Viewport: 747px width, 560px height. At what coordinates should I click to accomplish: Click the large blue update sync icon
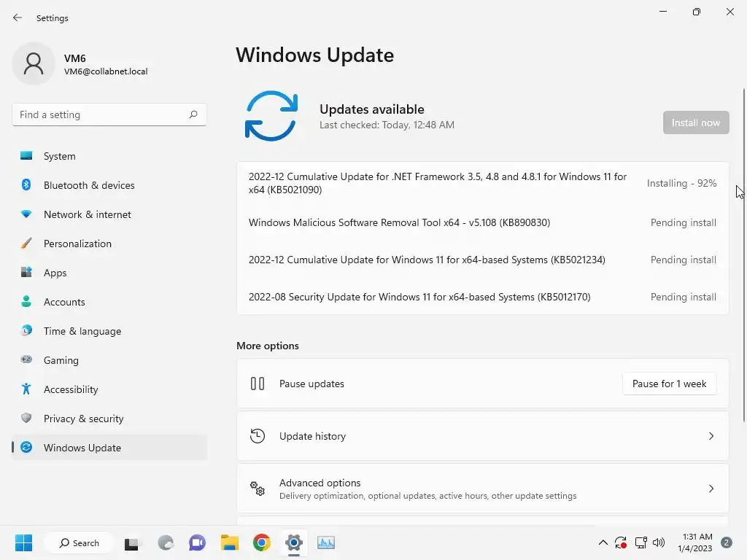(x=271, y=116)
